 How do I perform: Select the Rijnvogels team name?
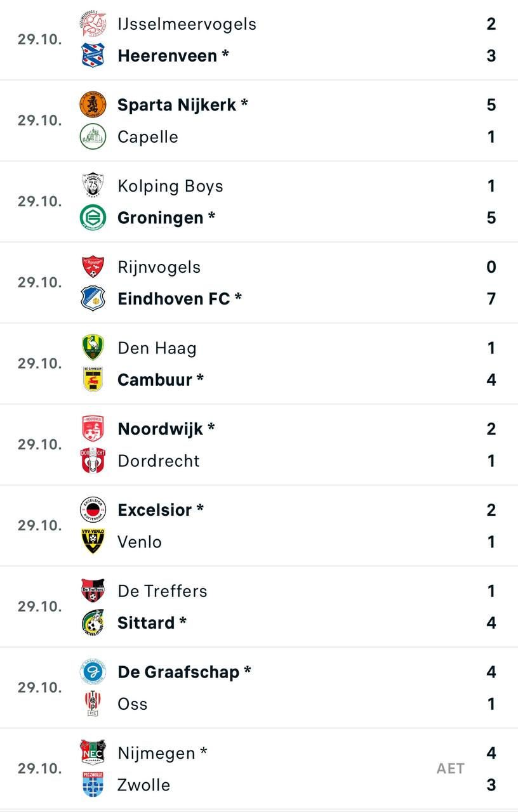tap(159, 267)
